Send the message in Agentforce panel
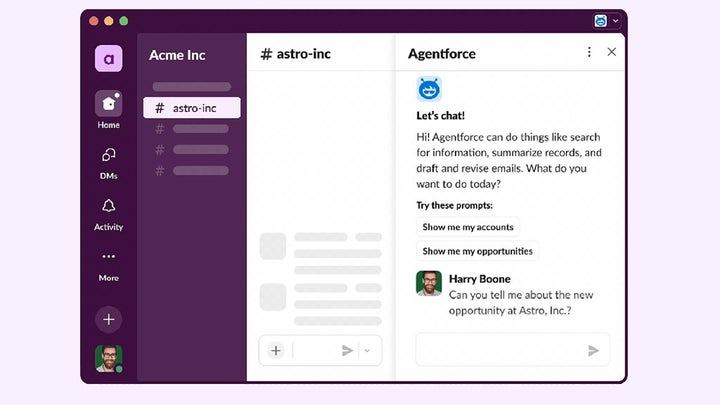Viewport: 720px width, 405px height. click(593, 350)
